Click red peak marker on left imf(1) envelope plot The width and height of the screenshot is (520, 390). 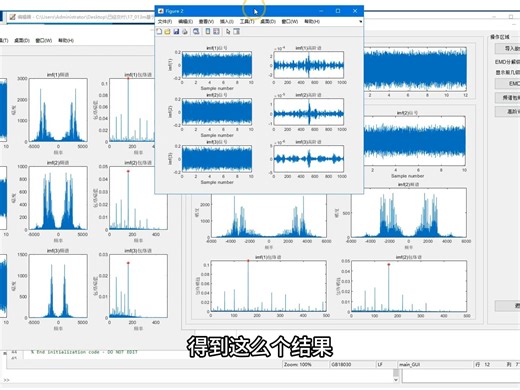(128, 79)
